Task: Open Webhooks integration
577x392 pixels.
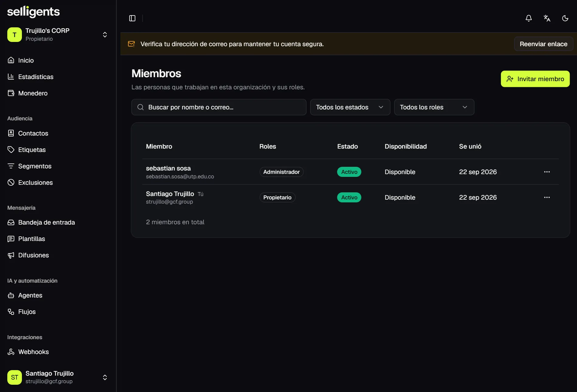Action: (58, 352)
